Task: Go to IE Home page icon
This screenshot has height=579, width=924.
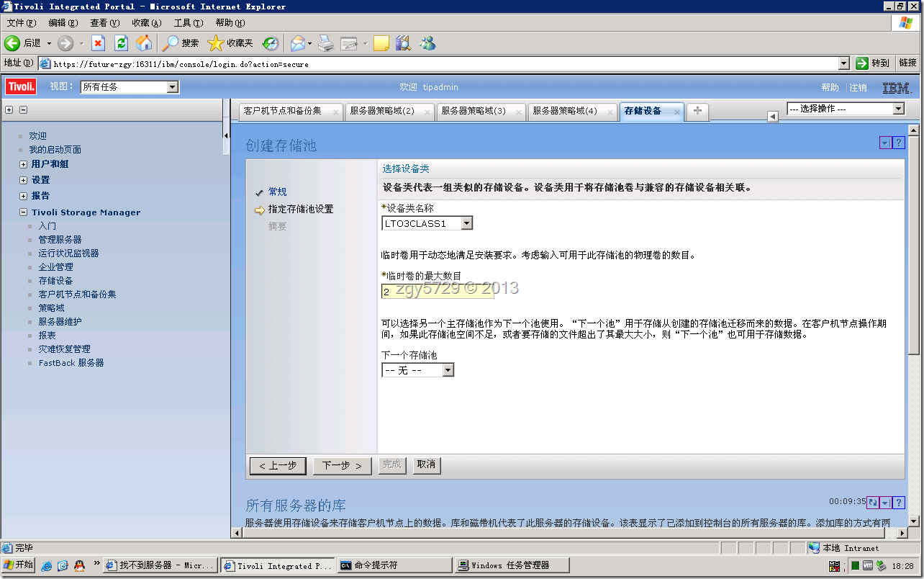Action: tap(145, 43)
